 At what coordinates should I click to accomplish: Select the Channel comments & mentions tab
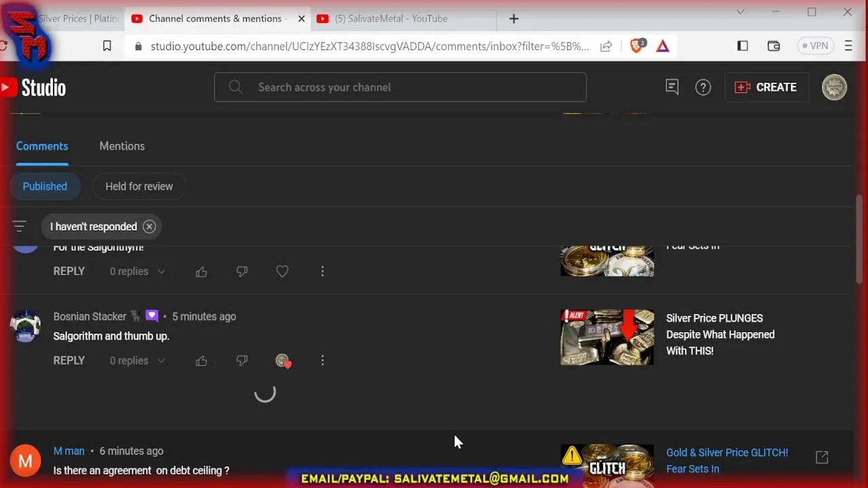click(x=216, y=19)
